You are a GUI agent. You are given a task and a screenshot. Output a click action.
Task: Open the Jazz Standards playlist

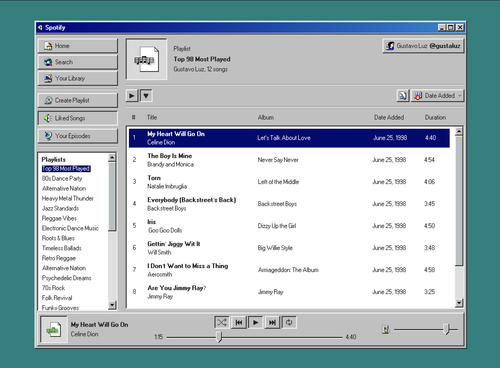coord(60,208)
